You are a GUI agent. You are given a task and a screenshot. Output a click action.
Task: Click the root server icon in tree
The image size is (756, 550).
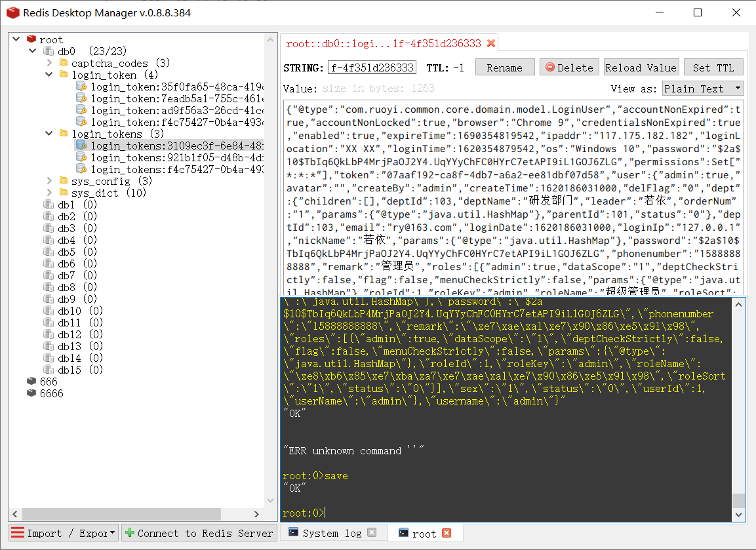click(32, 39)
